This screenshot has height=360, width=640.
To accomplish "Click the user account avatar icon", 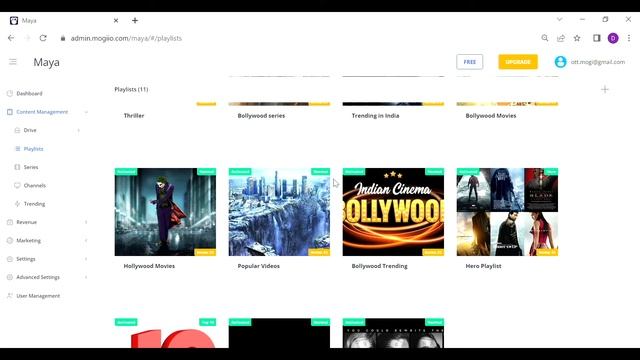I will (x=560, y=62).
